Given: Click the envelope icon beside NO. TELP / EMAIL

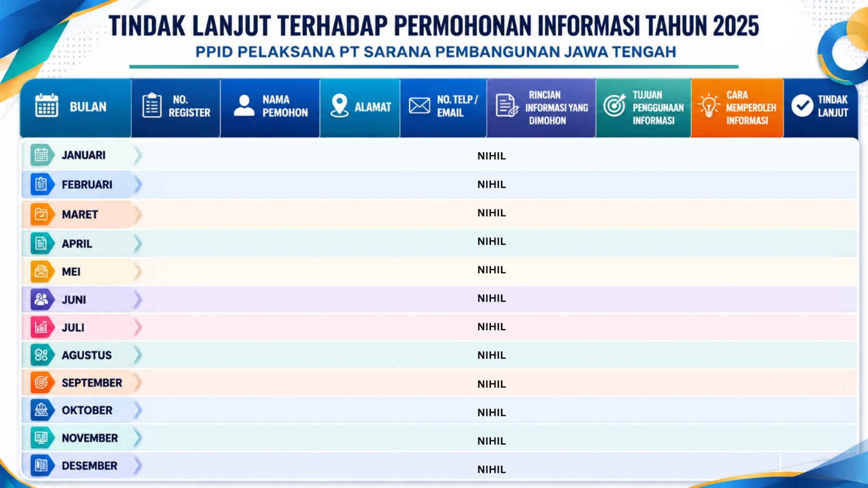Looking at the screenshot, I should pos(419,106).
